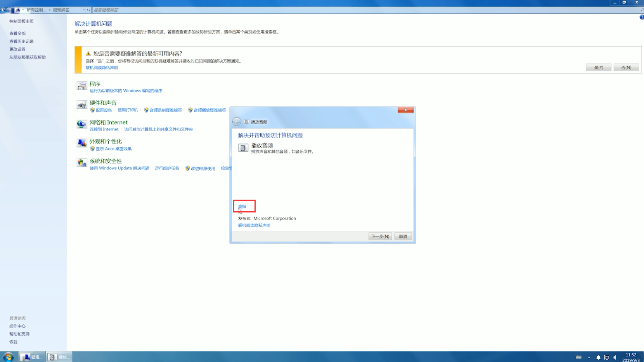Image resolution: width=644 pixels, height=362 pixels.
Task: Open the volume speaker icon in system tray
Action: 615,357
